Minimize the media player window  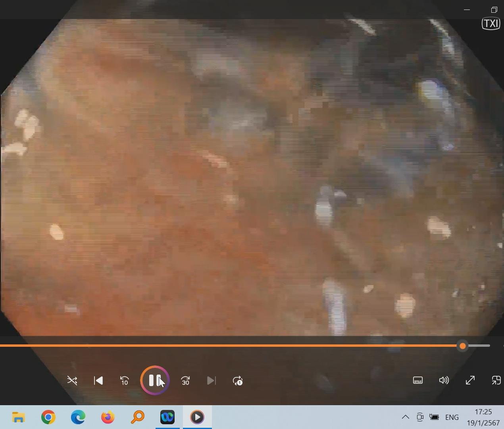click(467, 10)
